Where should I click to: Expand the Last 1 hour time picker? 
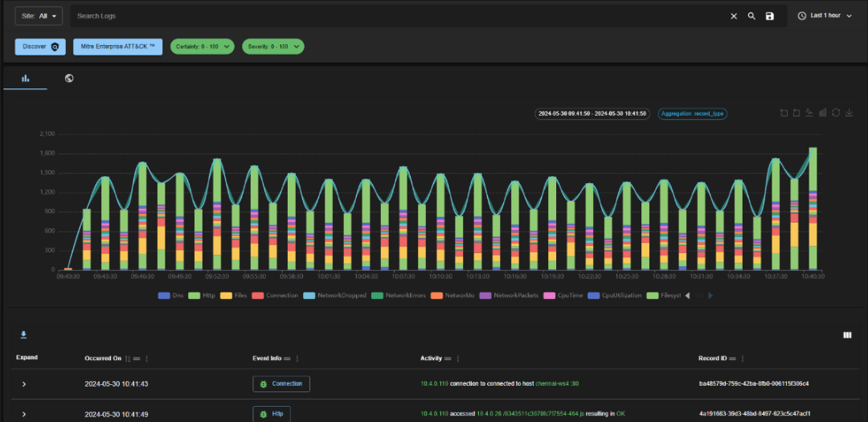pyautogui.click(x=825, y=16)
